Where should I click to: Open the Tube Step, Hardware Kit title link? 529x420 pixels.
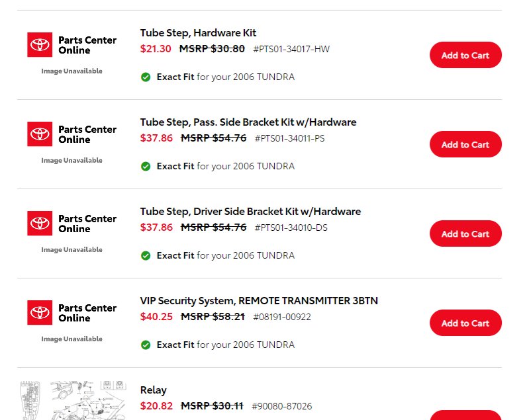pyautogui.click(x=198, y=33)
